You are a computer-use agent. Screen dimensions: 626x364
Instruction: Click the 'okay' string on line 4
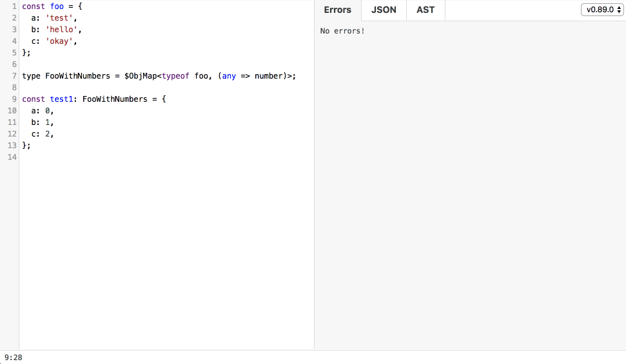point(59,41)
